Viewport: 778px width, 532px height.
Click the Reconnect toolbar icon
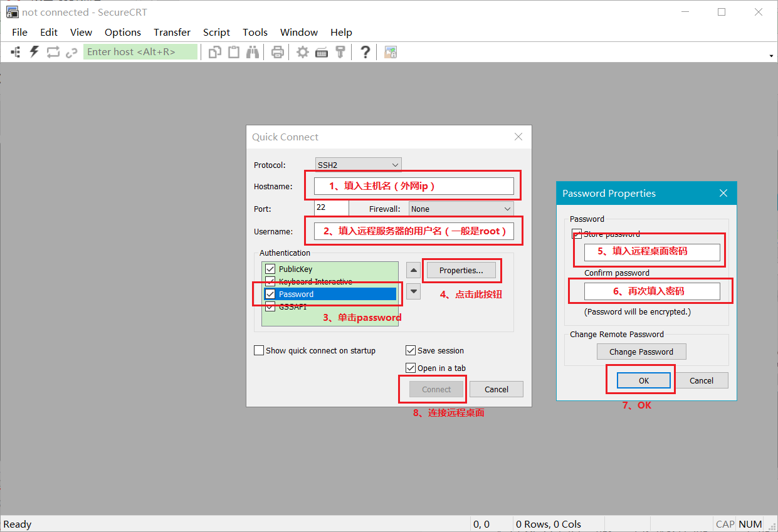point(53,52)
